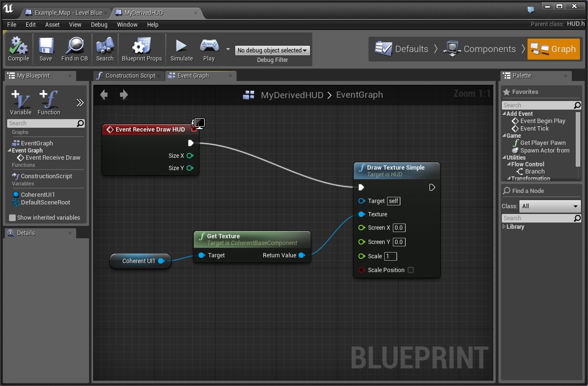Open the debug object filter dropdown
Viewport: 588px width, 386px height.
click(272, 50)
